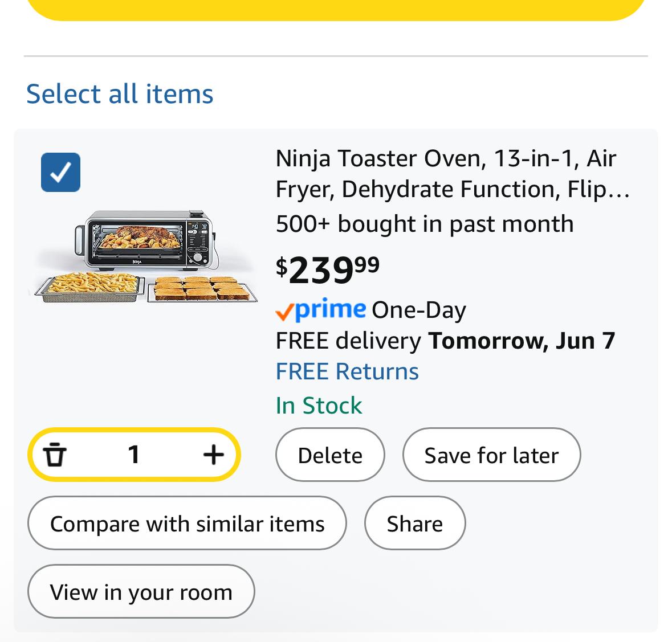Click the quantity number 1 field

[134, 455]
